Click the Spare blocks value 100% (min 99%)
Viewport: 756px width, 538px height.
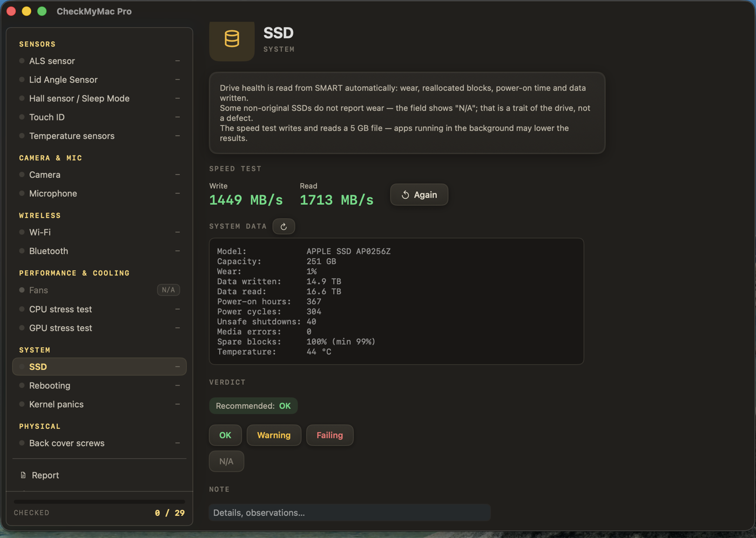pyautogui.click(x=341, y=342)
